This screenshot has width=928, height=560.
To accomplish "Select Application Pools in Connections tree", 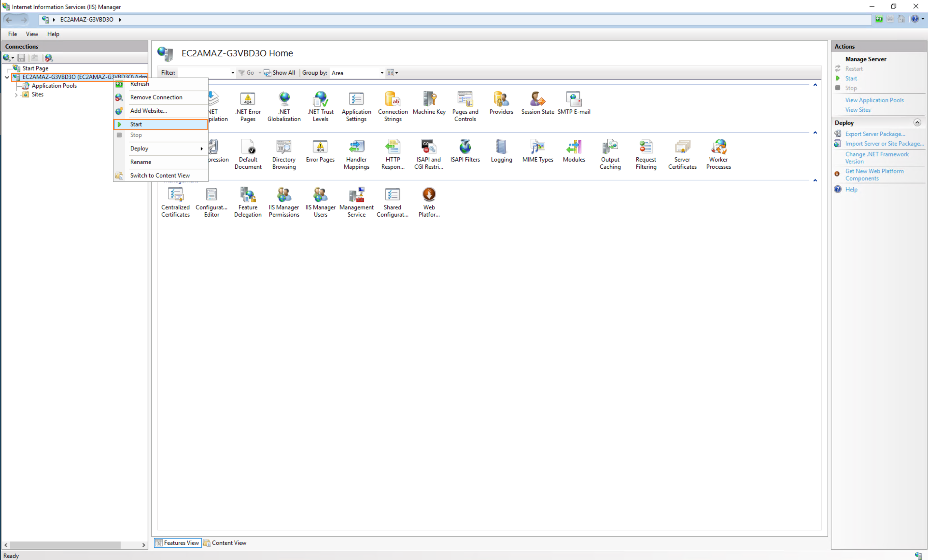I will coord(54,86).
